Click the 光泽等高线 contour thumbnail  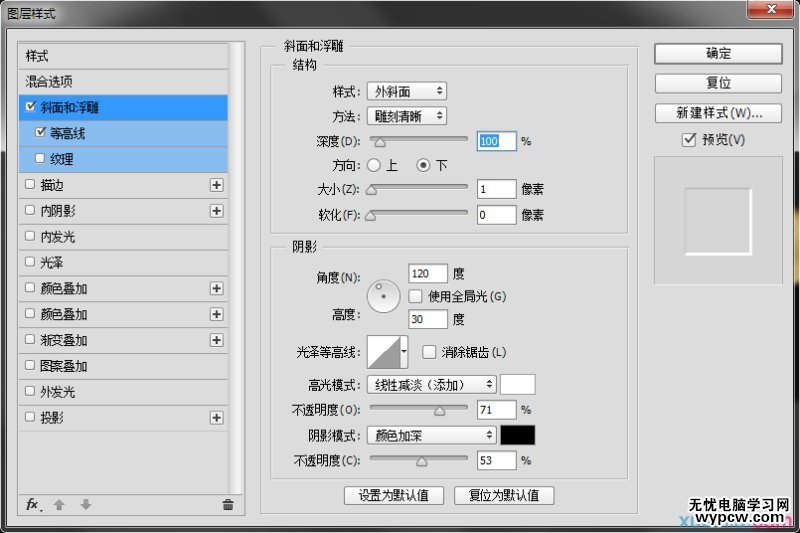(384, 351)
